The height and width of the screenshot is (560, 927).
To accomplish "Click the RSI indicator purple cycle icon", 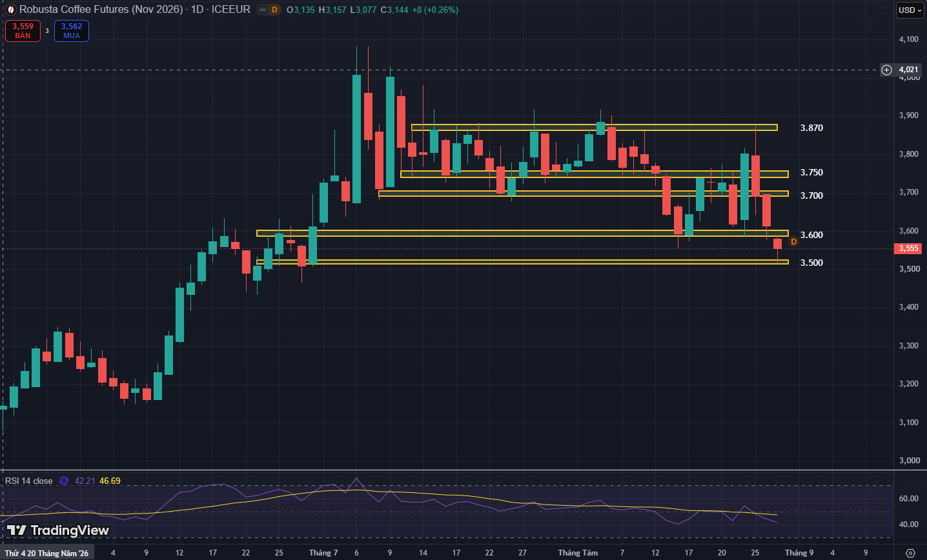I will click(x=64, y=481).
